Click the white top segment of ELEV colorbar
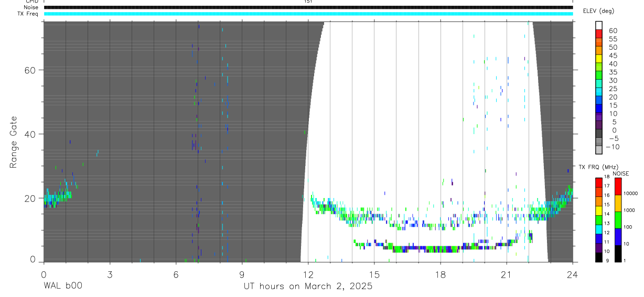This screenshot has width=644, height=297. coord(599,26)
